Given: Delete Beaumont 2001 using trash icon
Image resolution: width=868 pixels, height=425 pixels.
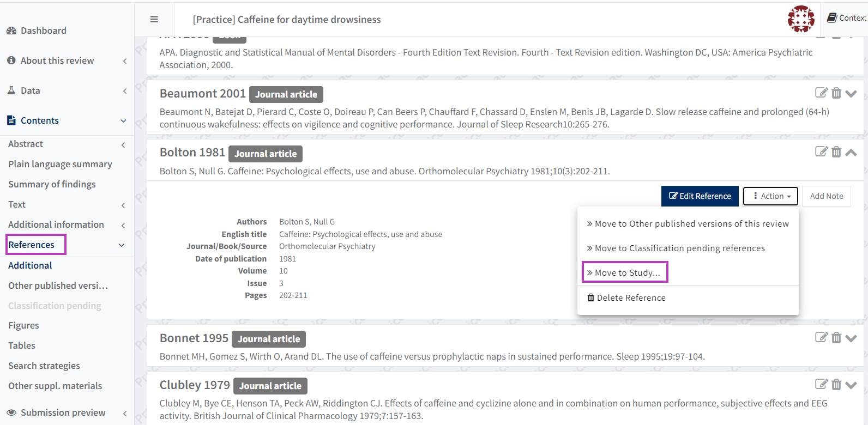Looking at the screenshot, I should coord(836,93).
